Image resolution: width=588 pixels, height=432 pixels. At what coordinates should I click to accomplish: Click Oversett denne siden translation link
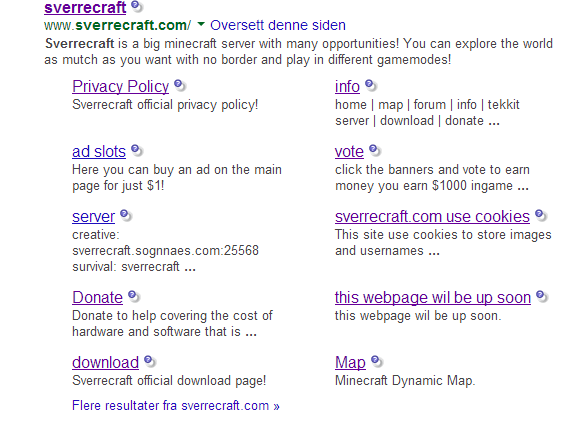tap(278, 25)
